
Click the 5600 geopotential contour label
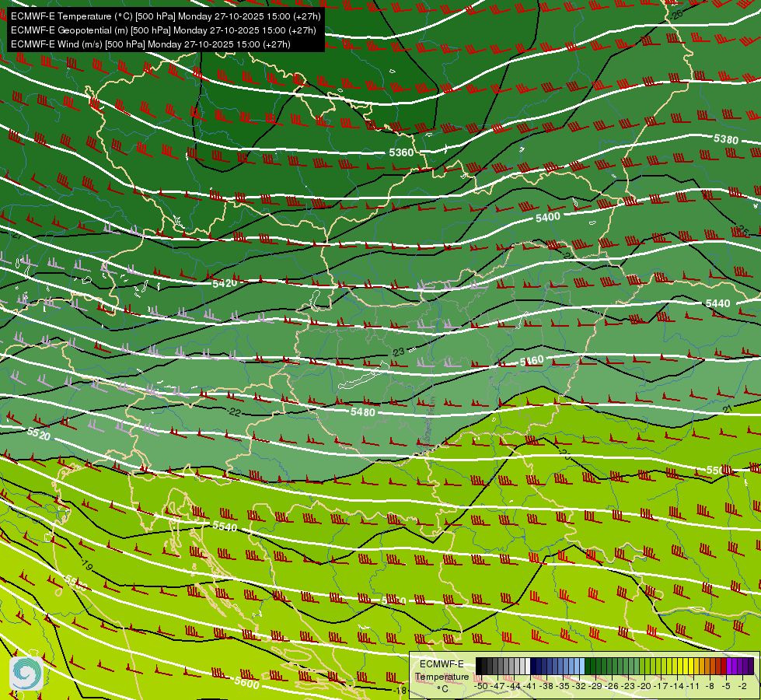(x=246, y=682)
